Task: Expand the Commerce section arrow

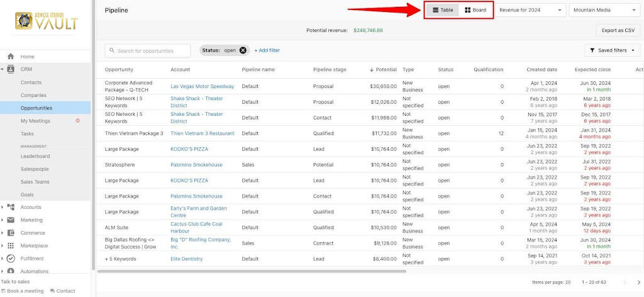Action: [3, 233]
